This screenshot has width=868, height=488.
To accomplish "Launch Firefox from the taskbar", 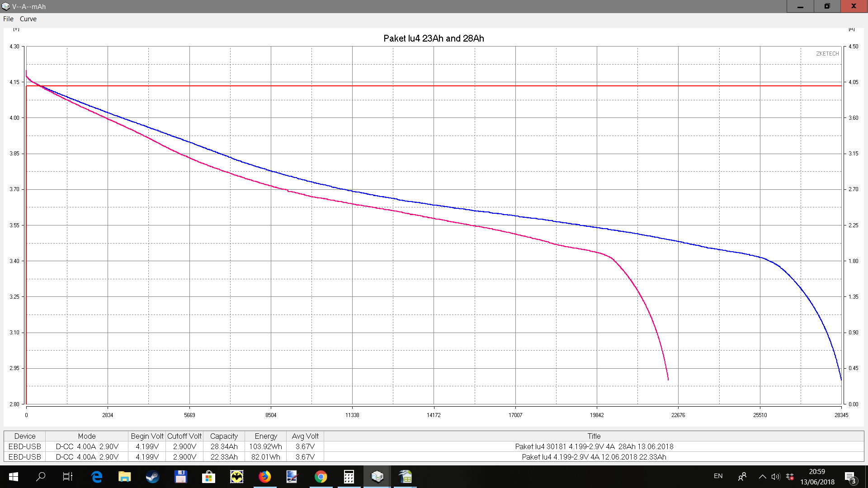I will pos(264,477).
